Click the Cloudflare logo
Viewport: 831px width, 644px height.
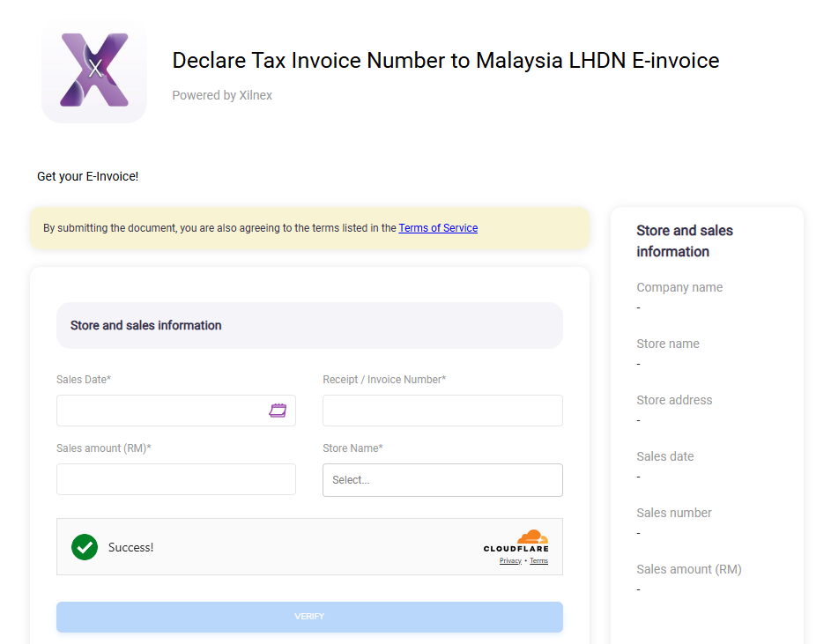pos(516,541)
